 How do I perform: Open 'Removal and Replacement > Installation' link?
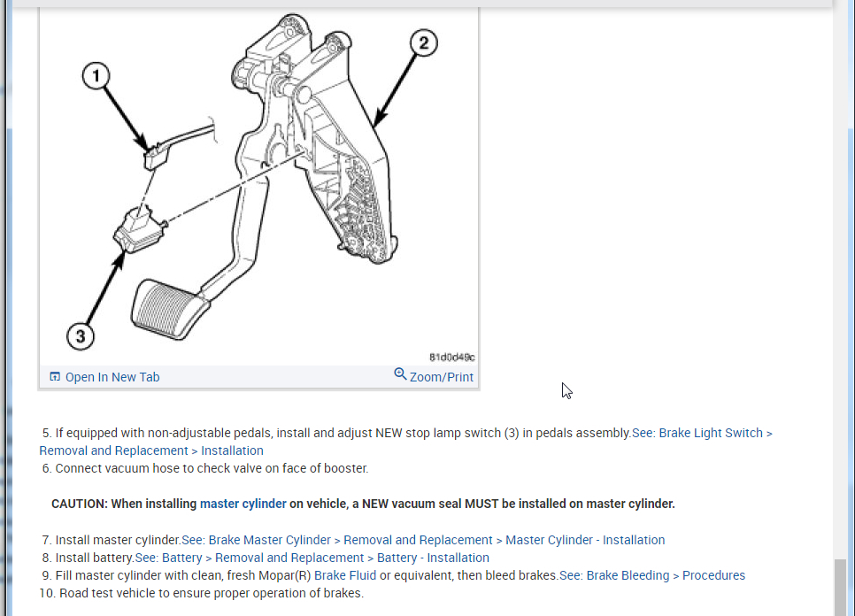[x=151, y=450]
